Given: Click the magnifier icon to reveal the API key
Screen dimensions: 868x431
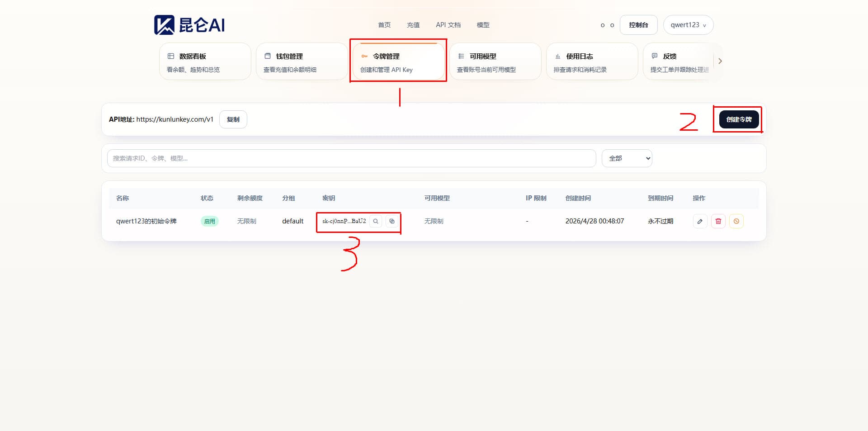Looking at the screenshot, I should coord(376,221).
